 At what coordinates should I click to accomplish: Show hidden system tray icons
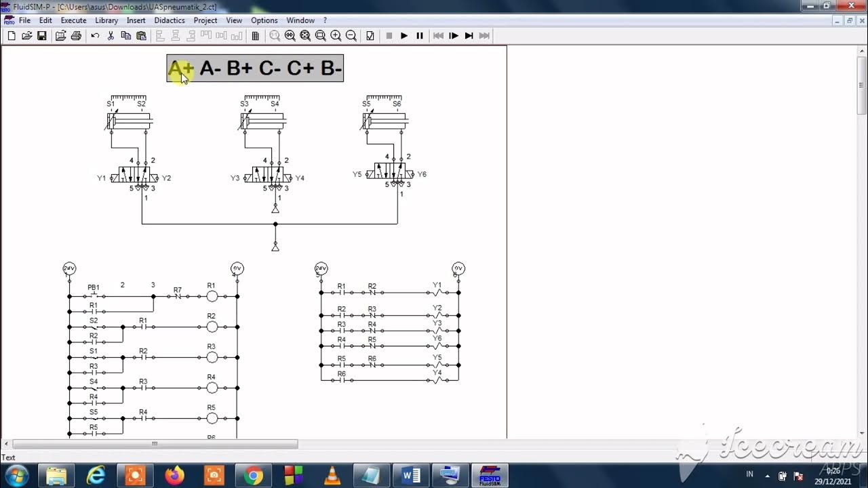767,475
